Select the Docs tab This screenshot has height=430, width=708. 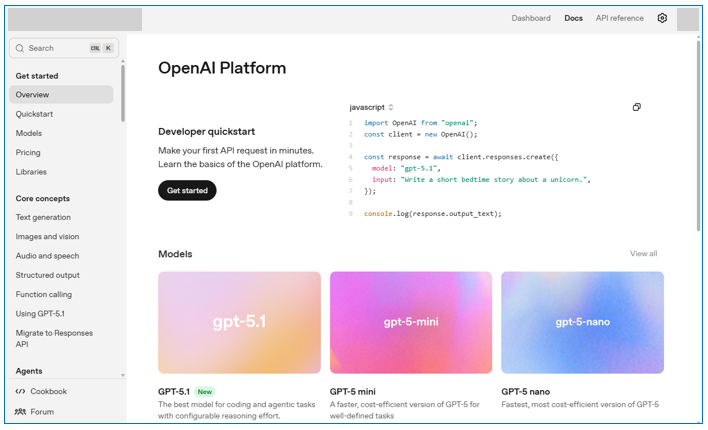coord(573,18)
